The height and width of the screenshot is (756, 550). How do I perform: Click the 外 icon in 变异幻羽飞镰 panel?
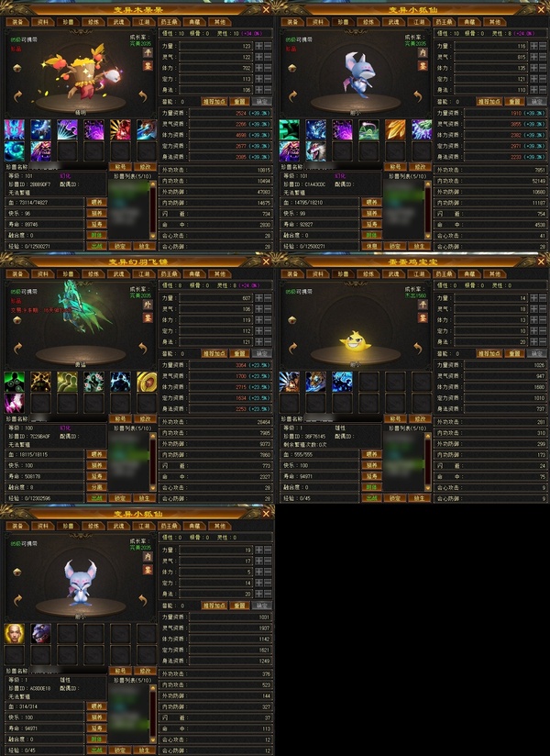pyautogui.click(x=148, y=305)
